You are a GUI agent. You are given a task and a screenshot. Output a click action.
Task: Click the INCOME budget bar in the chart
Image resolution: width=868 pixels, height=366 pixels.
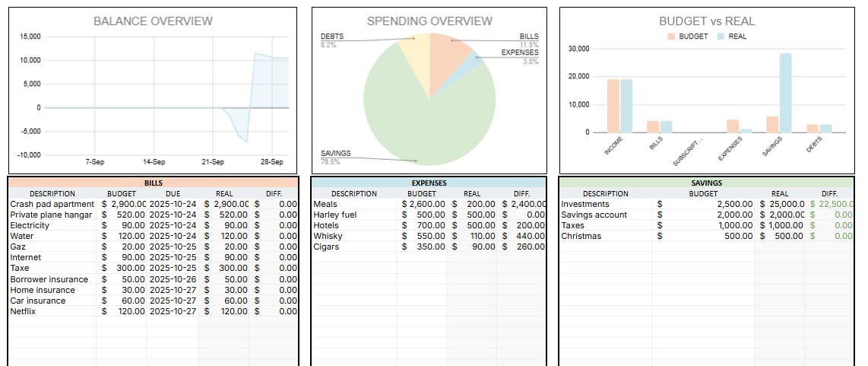point(613,106)
